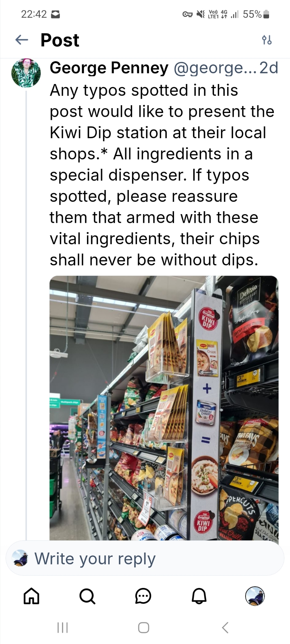Open the Search tab
The height and width of the screenshot is (644, 290).
[x=87, y=596]
